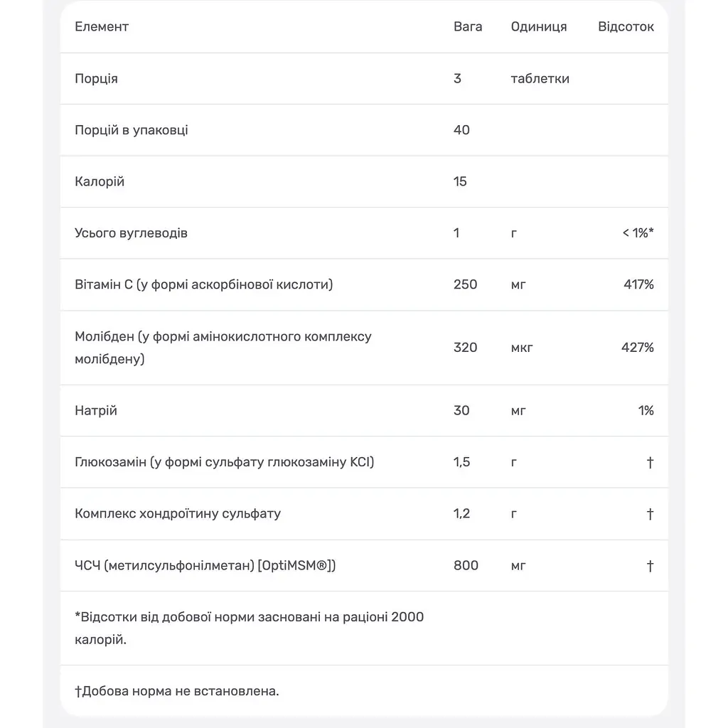
Task: Select the Одиниця column header
Action: pyautogui.click(x=539, y=27)
